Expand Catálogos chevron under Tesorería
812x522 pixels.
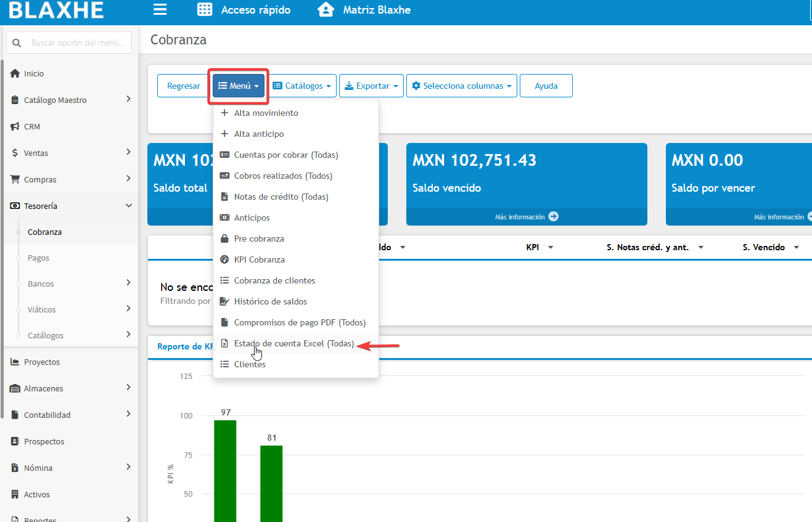click(x=128, y=335)
